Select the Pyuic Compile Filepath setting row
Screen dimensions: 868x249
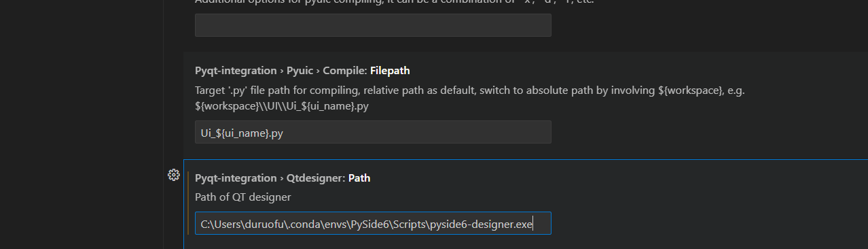(525, 105)
